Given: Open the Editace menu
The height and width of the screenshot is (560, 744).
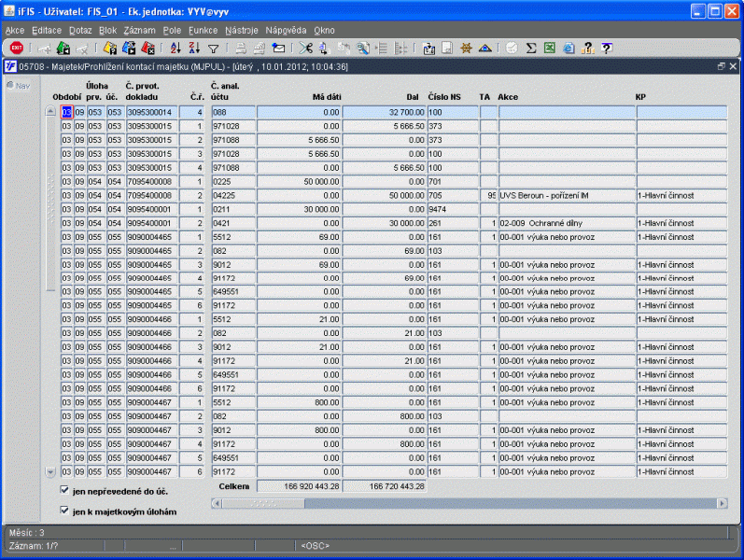Looking at the screenshot, I should (47, 31).
